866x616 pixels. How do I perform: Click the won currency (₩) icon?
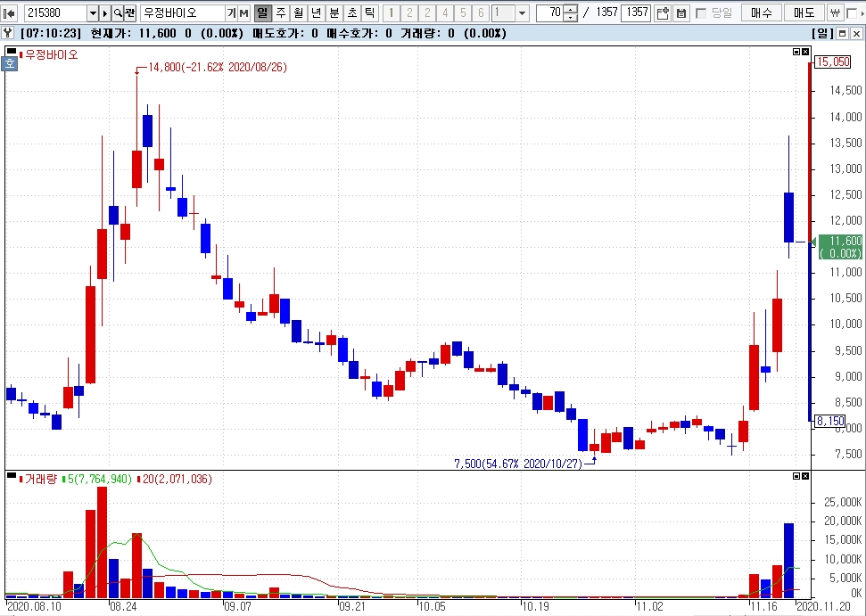(834, 13)
